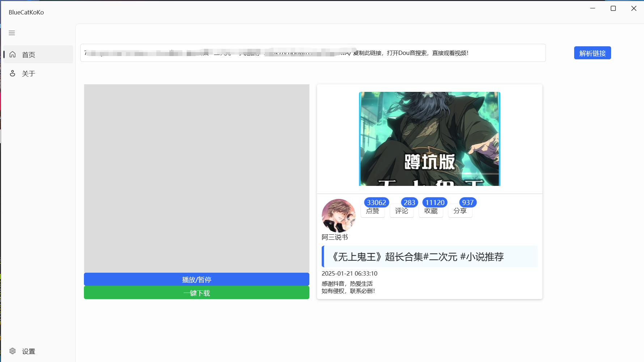The width and height of the screenshot is (644, 362).
Task: Click the 11120 favorites badge
Action: (x=435, y=203)
